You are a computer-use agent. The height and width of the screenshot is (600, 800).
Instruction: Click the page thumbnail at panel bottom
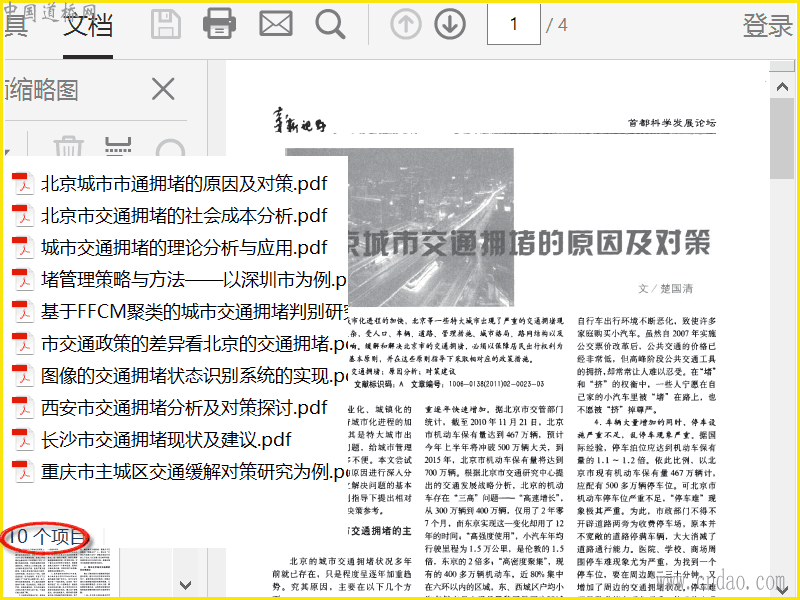coord(62,571)
